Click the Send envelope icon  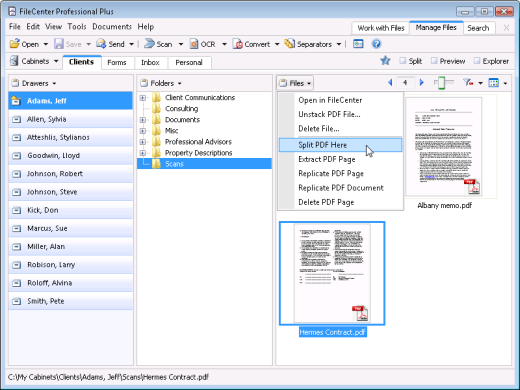pyautogui.click(x=101, y=44)
